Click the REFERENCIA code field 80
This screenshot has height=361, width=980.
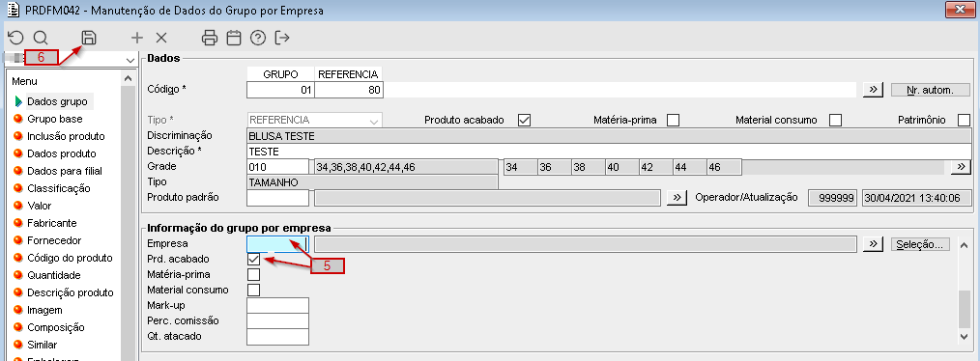point(349,90)
